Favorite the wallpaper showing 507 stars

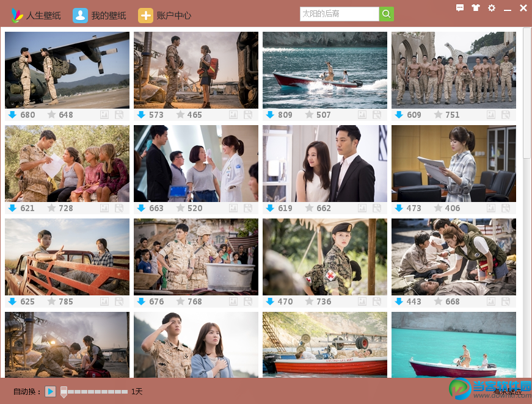(x=309, y=115)
